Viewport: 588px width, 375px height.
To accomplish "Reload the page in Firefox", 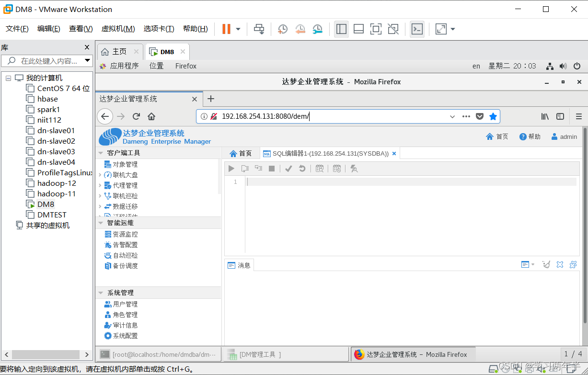I will click(136, 116).
